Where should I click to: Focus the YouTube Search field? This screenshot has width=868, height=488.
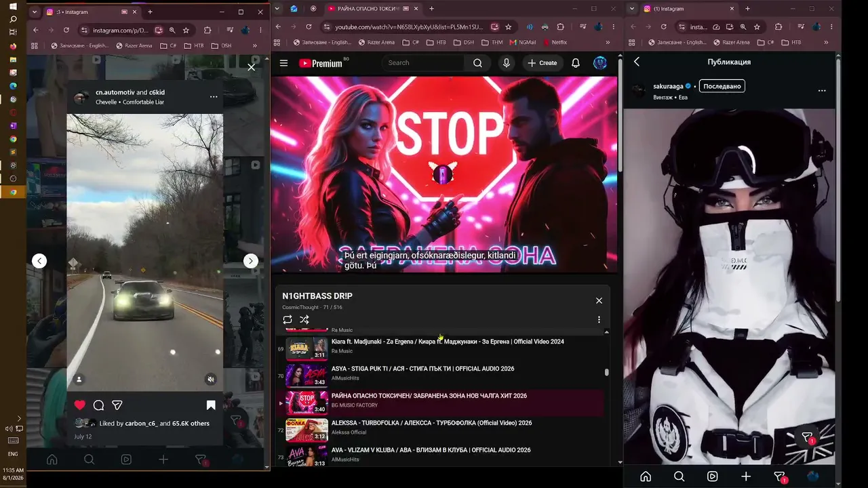tap(424, 63)
